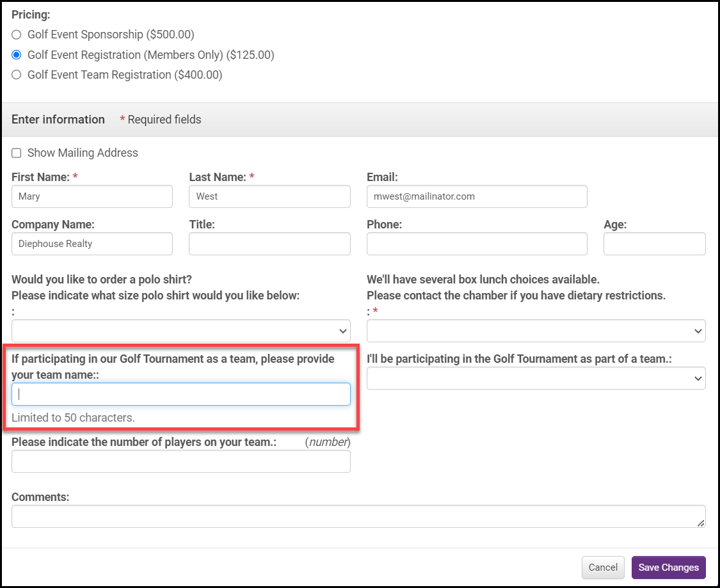Viewport: 720px width, 588px height.
Task: Focus the Last Name text field
Action: click(269, 196)
